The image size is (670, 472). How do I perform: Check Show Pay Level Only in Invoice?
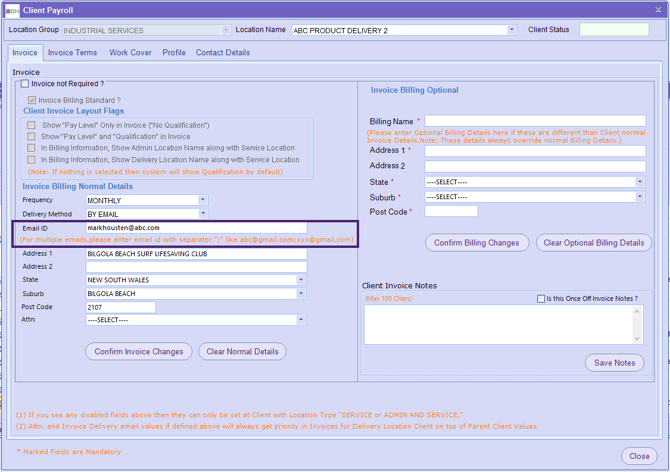click(31, 125)
